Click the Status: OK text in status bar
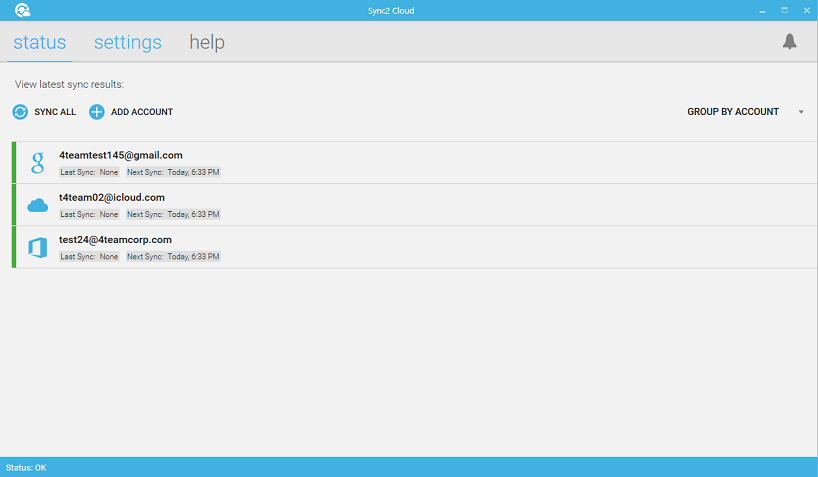818x477 pixels. point(26,468)
